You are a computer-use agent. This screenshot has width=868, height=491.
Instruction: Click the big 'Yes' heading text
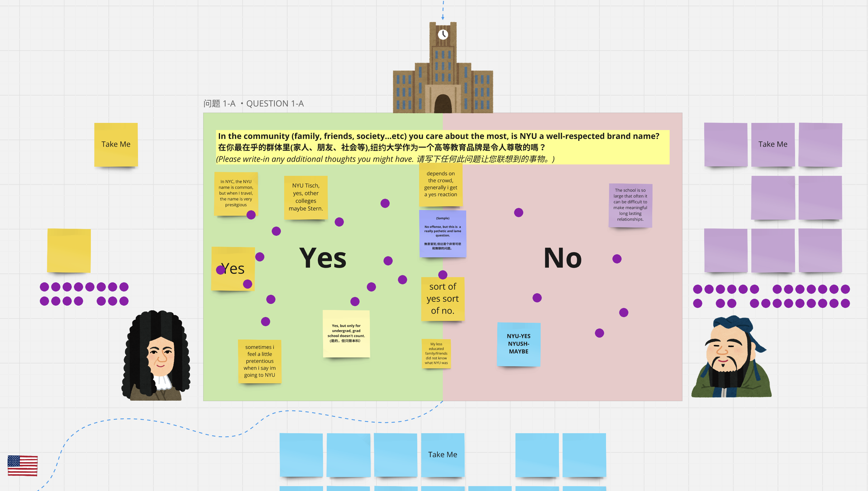coord(322,258)
